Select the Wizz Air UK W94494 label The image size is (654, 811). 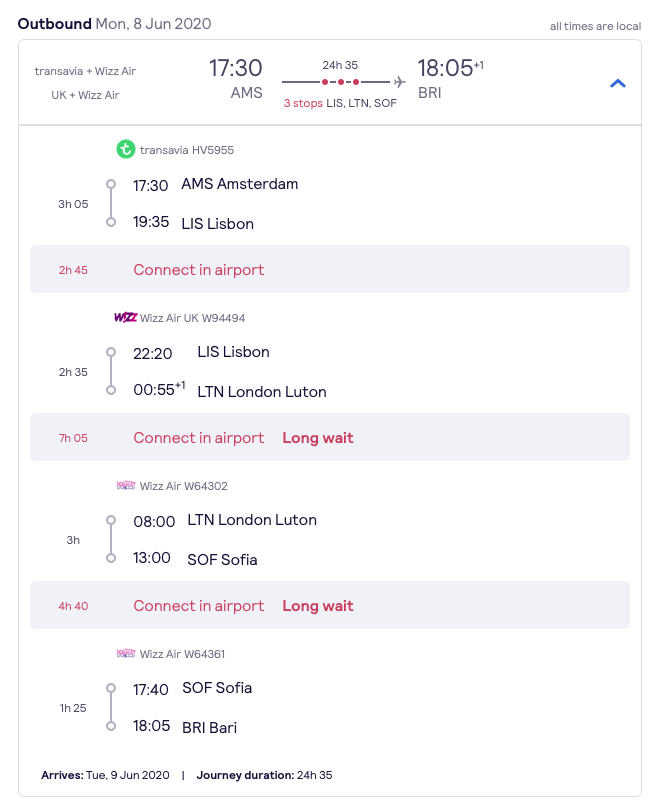pyautogui.click(x=192, y=318)
